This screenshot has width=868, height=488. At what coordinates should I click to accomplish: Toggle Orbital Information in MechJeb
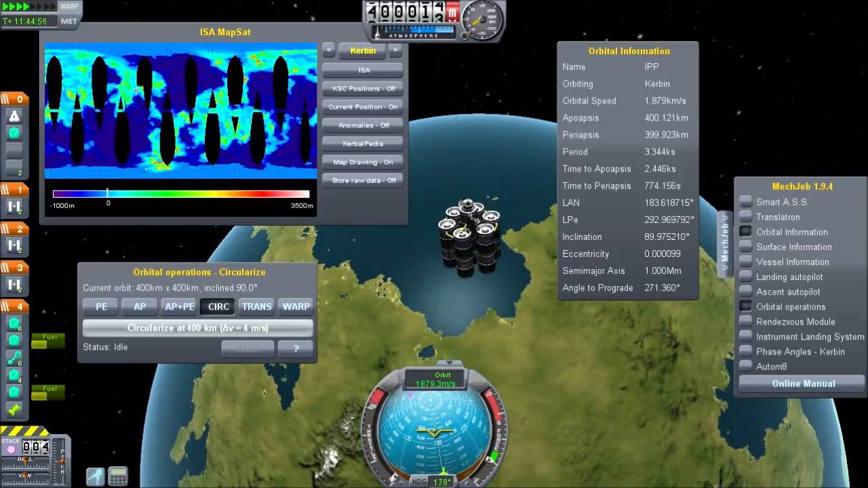pyautogui.click(x=783, y=232)
